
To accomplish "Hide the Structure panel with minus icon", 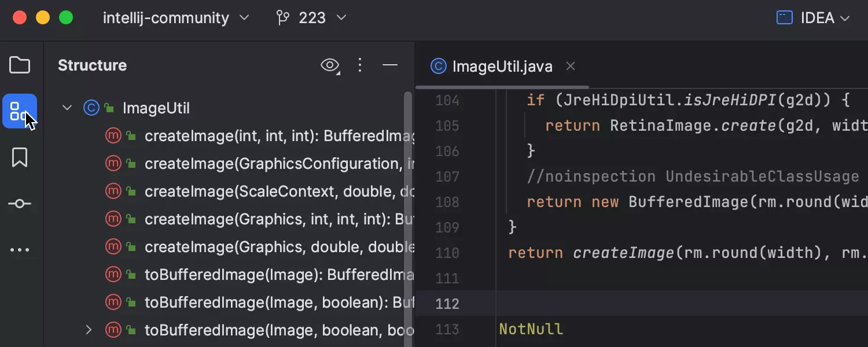I will pos(390,65).
